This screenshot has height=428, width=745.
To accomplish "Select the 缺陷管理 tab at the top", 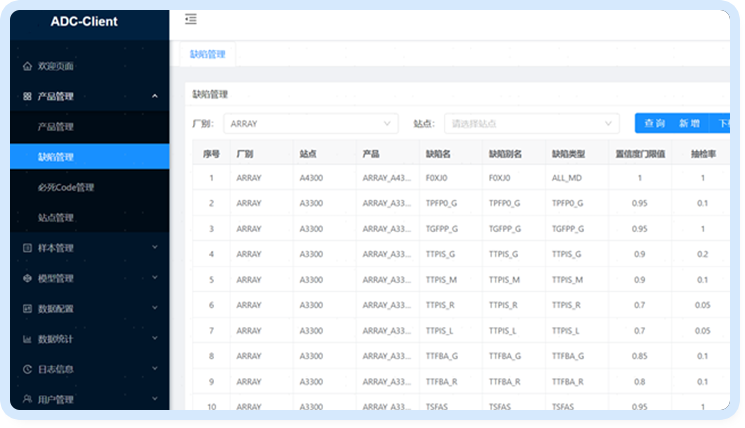I will [x=207, y=56].
